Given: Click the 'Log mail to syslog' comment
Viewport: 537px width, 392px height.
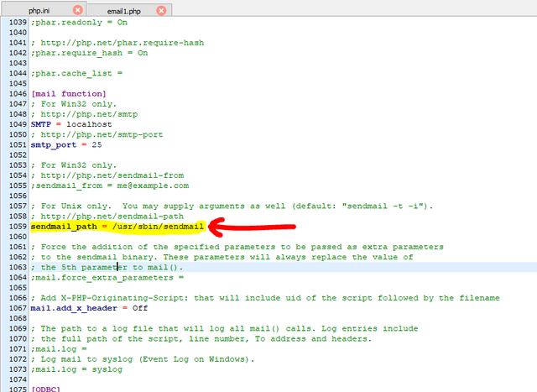Looking at the screenshot, I should pyautogui.click(x=143, y=359).
